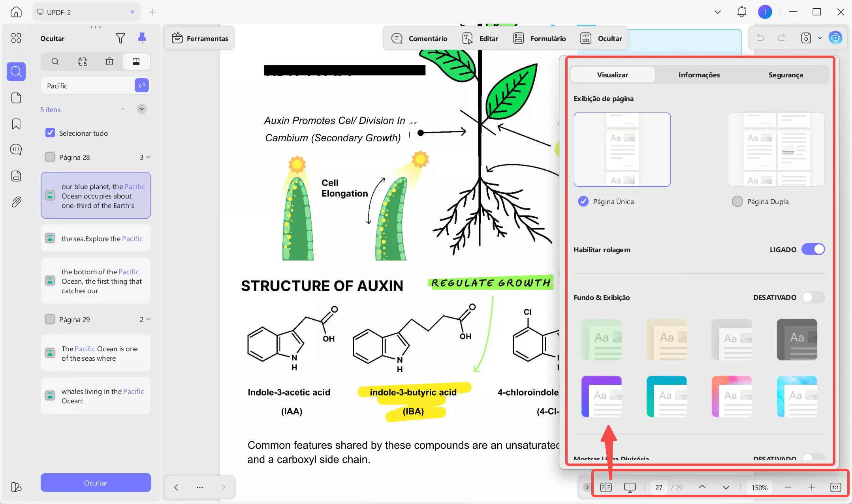Open the notifications bell icon
This screenshot has width=852, height=504.
(x=741, y=12)
